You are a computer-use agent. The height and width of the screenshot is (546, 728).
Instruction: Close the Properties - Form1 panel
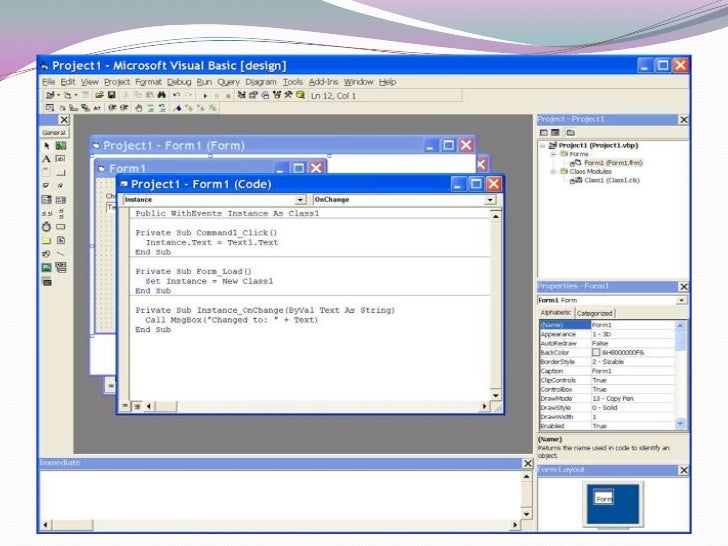point(683,286)
